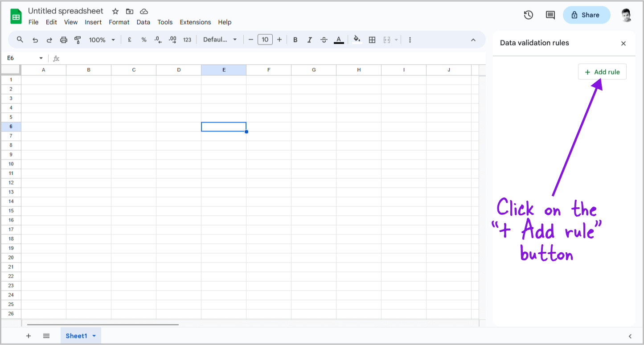Open the font dropdown

point(219,39)
